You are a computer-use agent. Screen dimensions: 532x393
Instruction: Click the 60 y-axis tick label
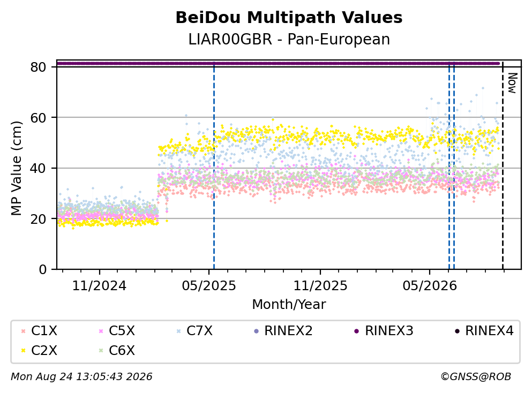[38, 118]
